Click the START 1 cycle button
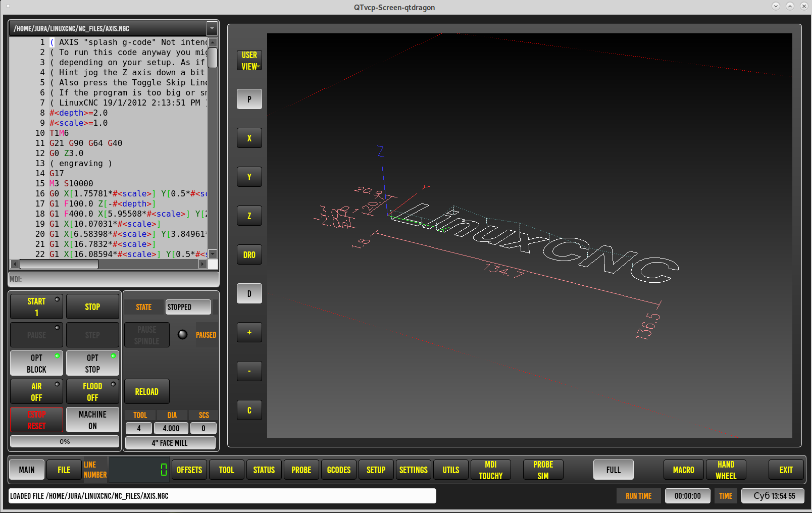 tap(36, 306)
